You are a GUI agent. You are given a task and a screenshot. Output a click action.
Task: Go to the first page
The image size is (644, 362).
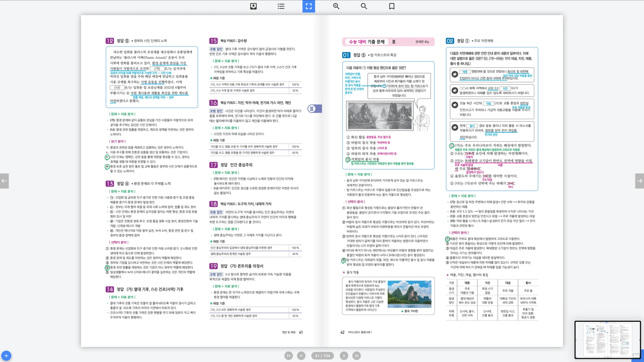pos(289,356)
